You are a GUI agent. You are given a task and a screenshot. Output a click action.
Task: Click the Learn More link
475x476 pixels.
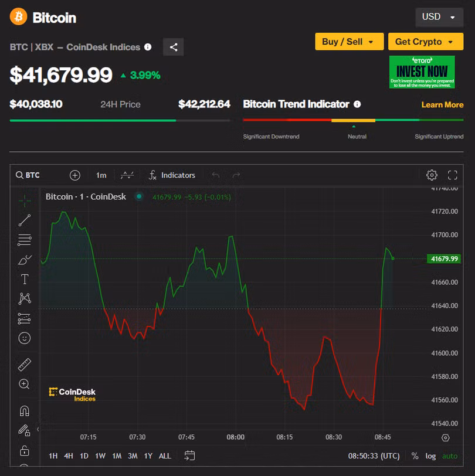(442, 104)
